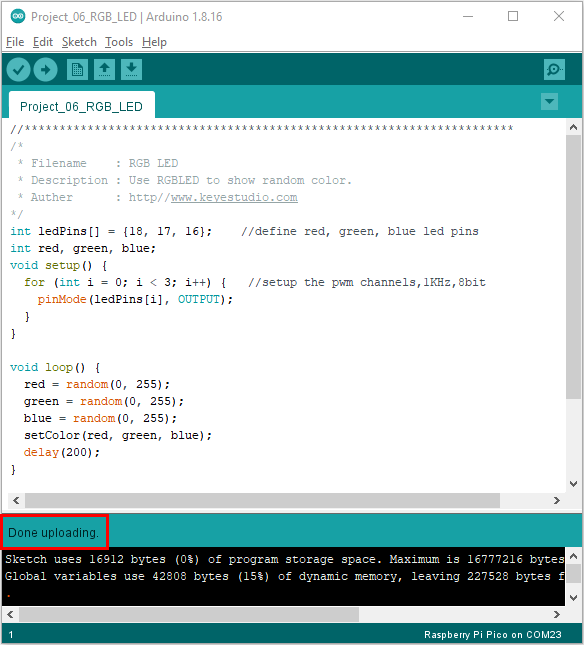Image resolution: width=584 pixels, height=645 pixels.
Task: Click the 'void setup() {' line
Action: (59, 265)
